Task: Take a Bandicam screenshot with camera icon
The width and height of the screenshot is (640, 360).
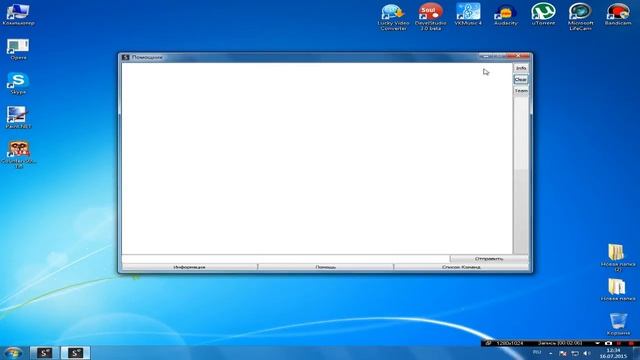Action: click(608, 343)
